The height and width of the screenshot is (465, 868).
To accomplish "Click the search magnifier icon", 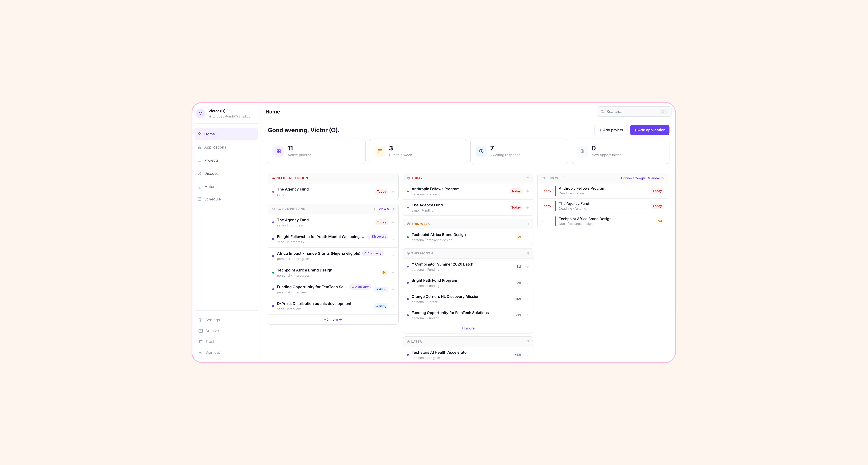I will coord(602,111).
